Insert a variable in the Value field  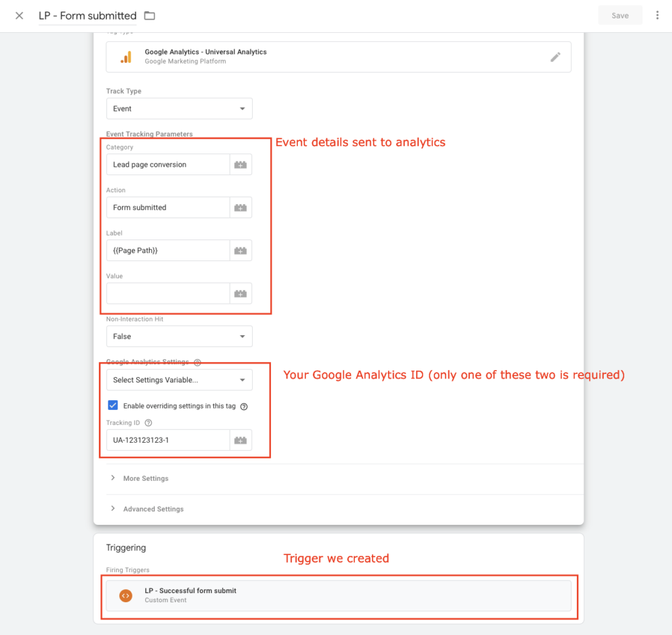click(240, 293)
